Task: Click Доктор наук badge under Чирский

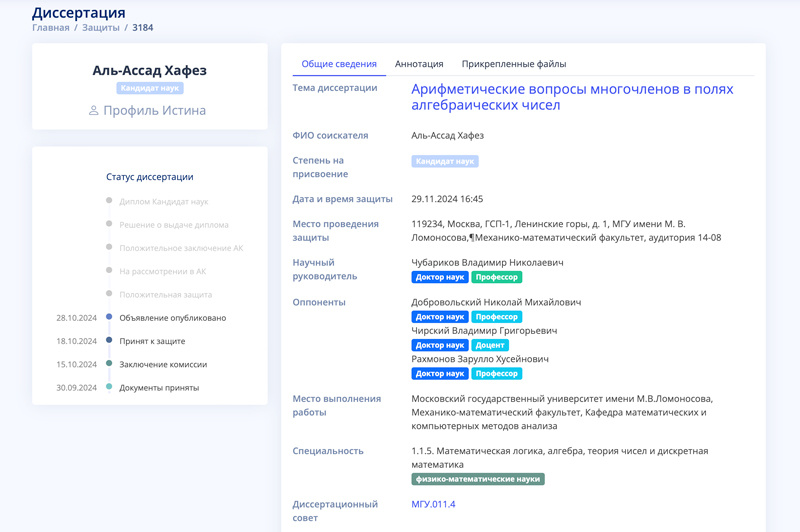Action: coord(440,345)
